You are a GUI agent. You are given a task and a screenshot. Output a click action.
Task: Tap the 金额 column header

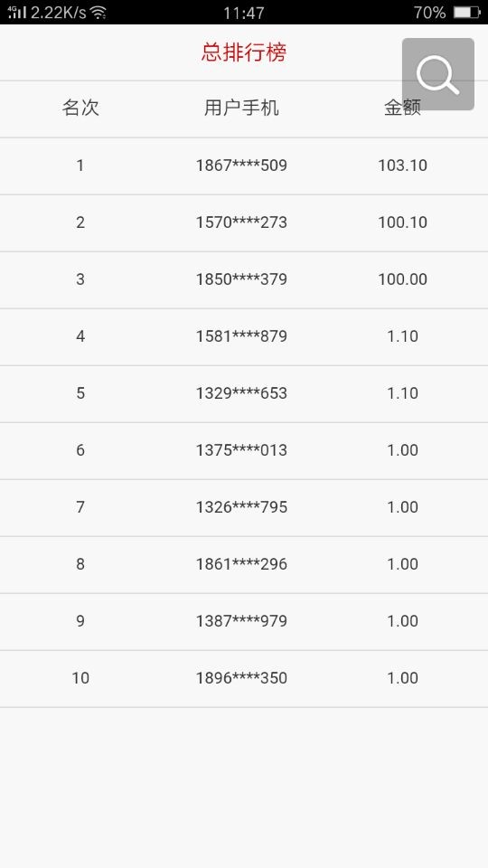pos(402,108)
